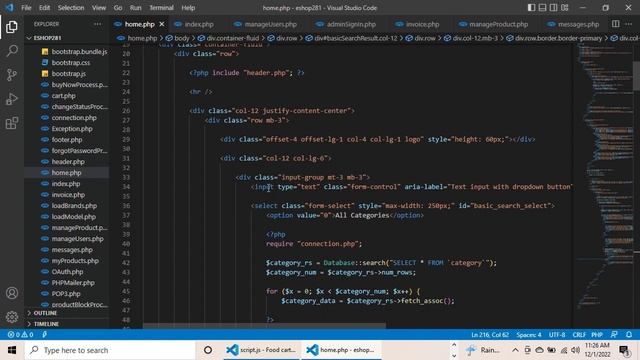
Task: Expand the Outline section
Action: [45, 313]
